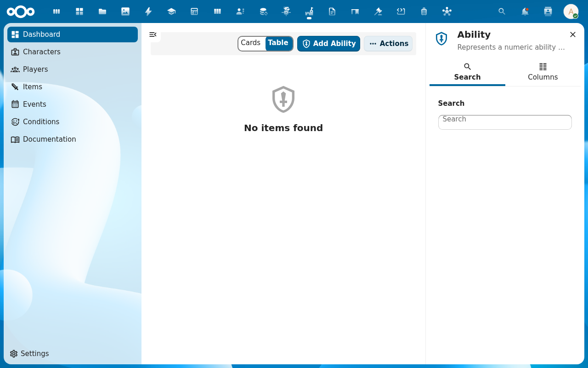
Task: Open the document page app icon
Action: [332, 11]
